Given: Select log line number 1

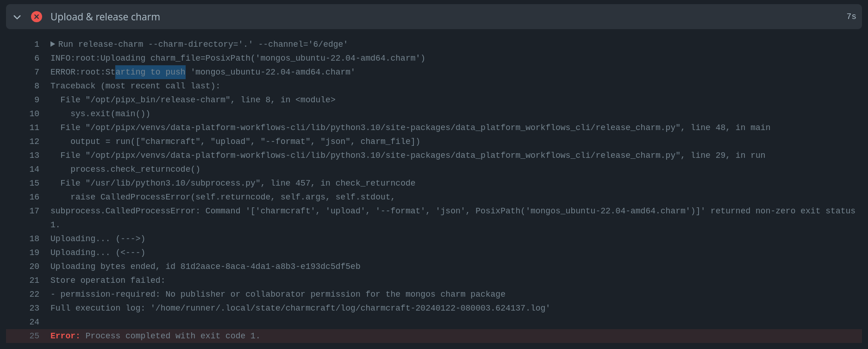Looking at the screenshot, I should tap(37, 44).
